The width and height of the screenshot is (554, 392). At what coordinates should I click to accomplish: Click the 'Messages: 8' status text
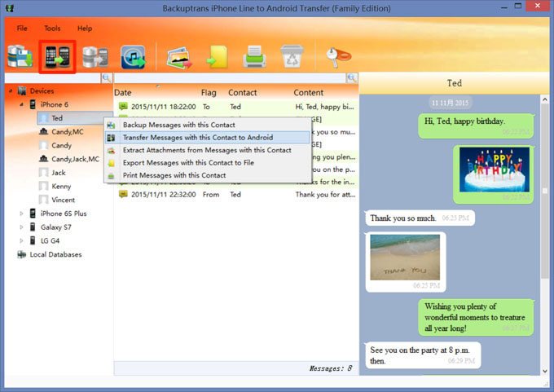coord(331,368)
